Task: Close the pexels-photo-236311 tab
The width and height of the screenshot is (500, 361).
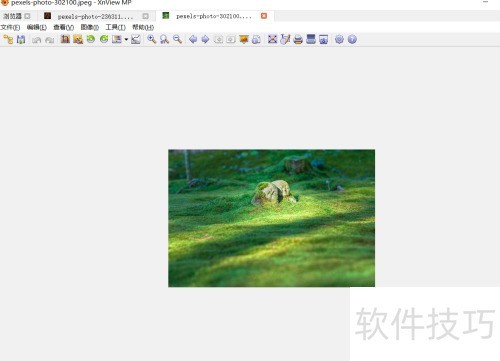Action: 146,16
